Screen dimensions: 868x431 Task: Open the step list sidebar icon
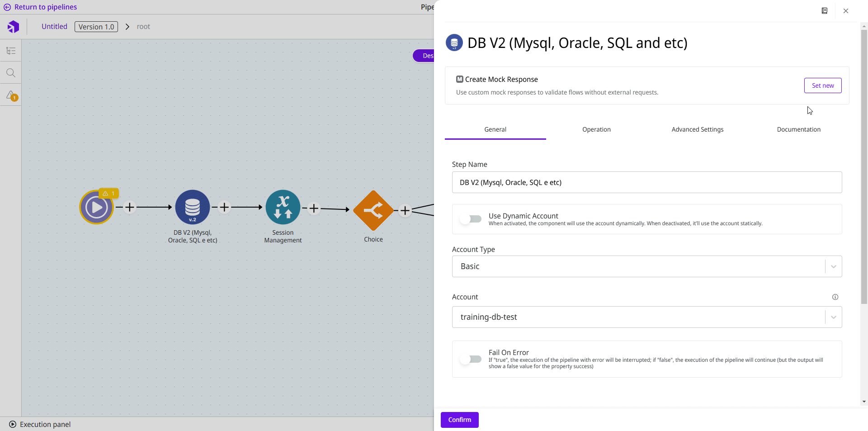11,51
